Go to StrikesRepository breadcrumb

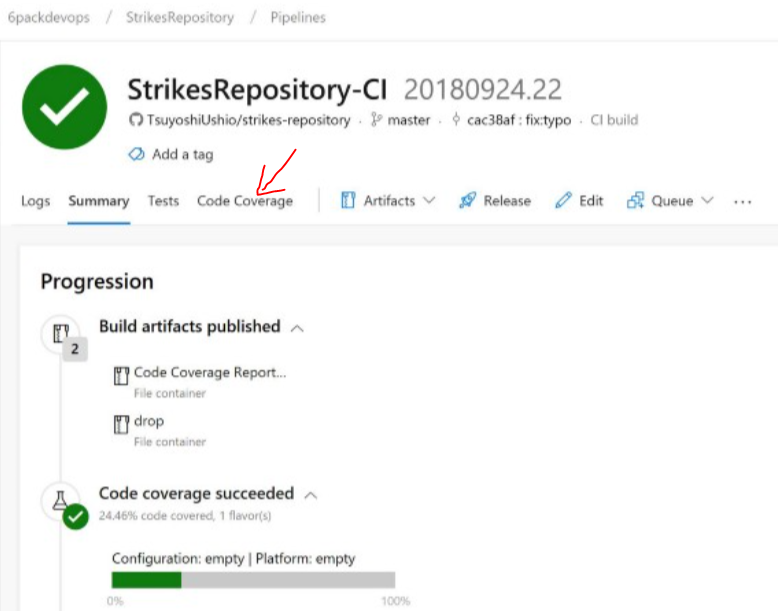click(180, 17)
